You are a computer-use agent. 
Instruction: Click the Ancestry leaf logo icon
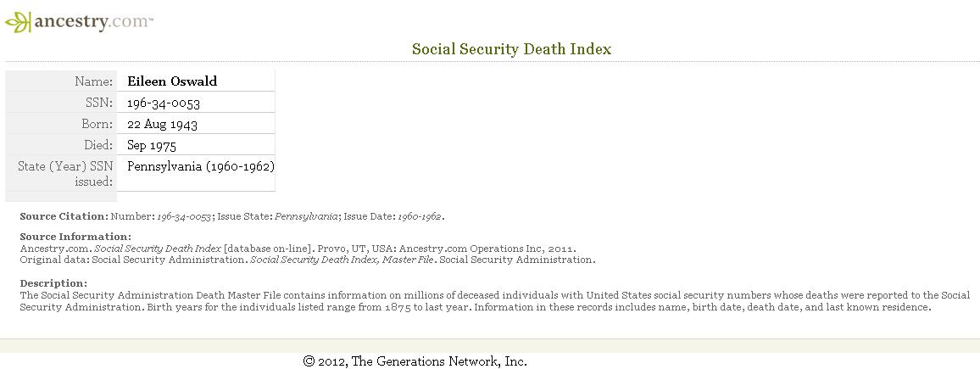(x=18, y=22)
